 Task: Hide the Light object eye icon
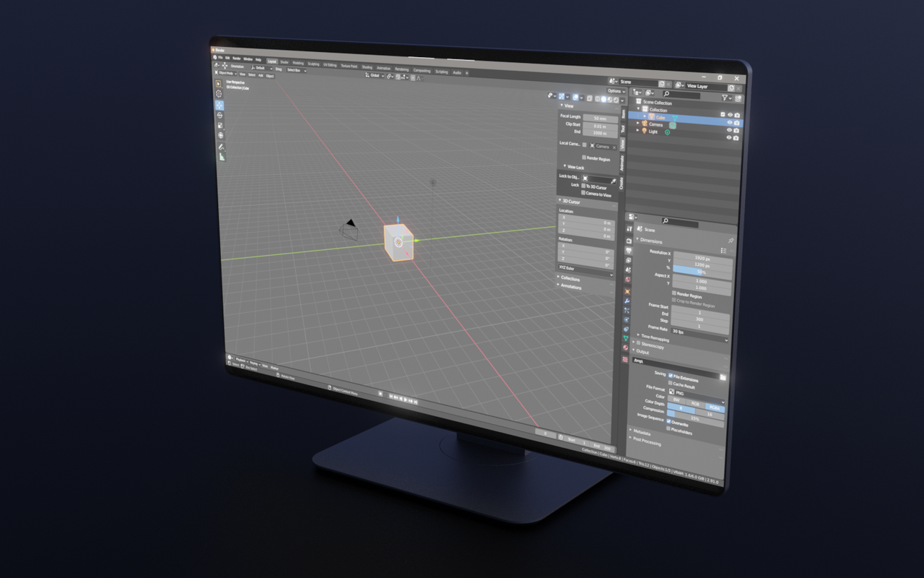729,137
